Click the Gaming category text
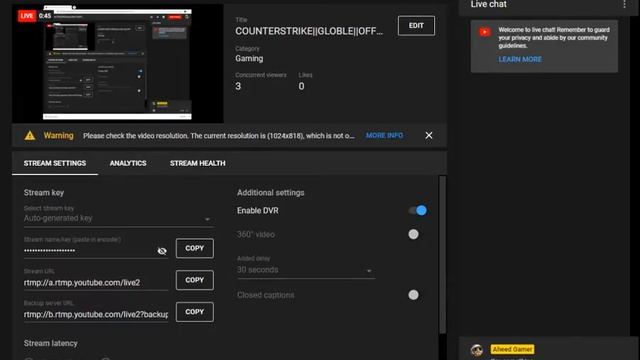Image resolution: width=640 pixels, height=360 pixels. pos(249,58)
